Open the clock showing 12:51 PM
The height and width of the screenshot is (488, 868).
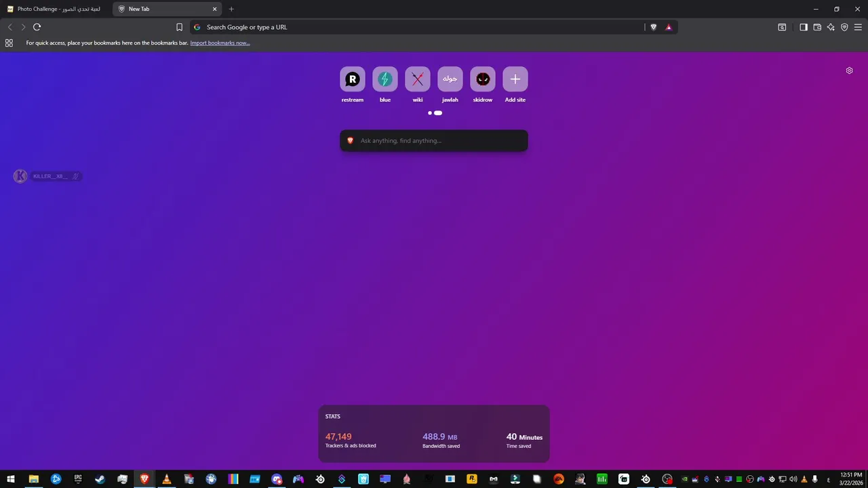[850, 479]
